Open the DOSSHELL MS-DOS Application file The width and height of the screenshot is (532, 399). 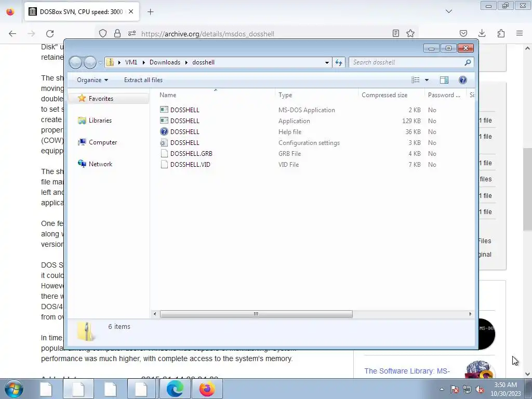[185, 110]
